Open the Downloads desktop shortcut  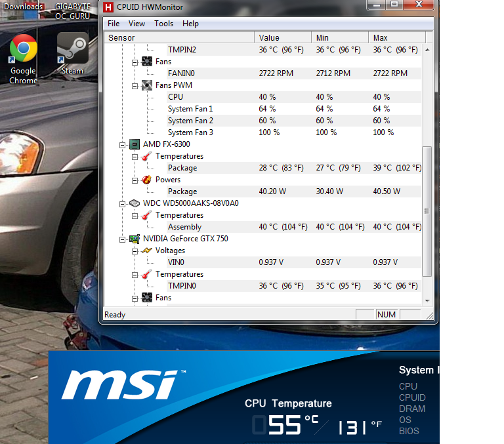pyautogui.click(x=23, y=7)
